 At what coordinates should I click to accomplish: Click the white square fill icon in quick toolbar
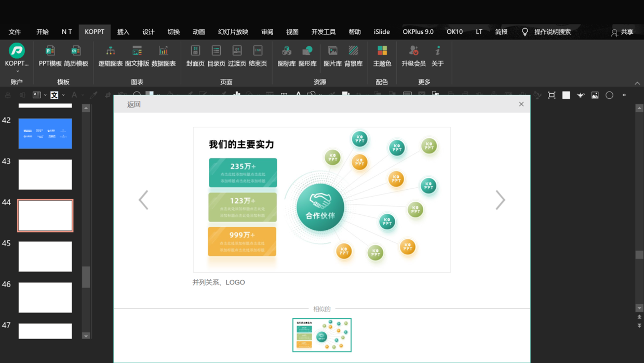click(x=566, y=95)
